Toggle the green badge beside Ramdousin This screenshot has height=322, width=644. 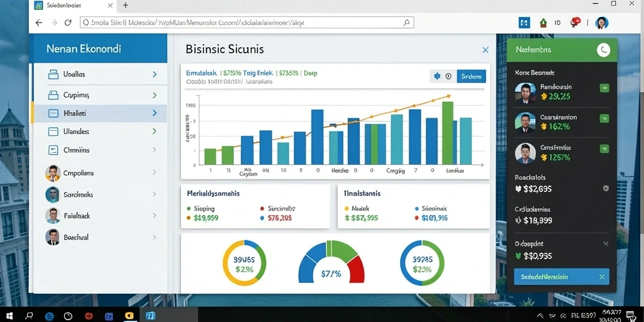pyautogui.click(x=604, y=87)
